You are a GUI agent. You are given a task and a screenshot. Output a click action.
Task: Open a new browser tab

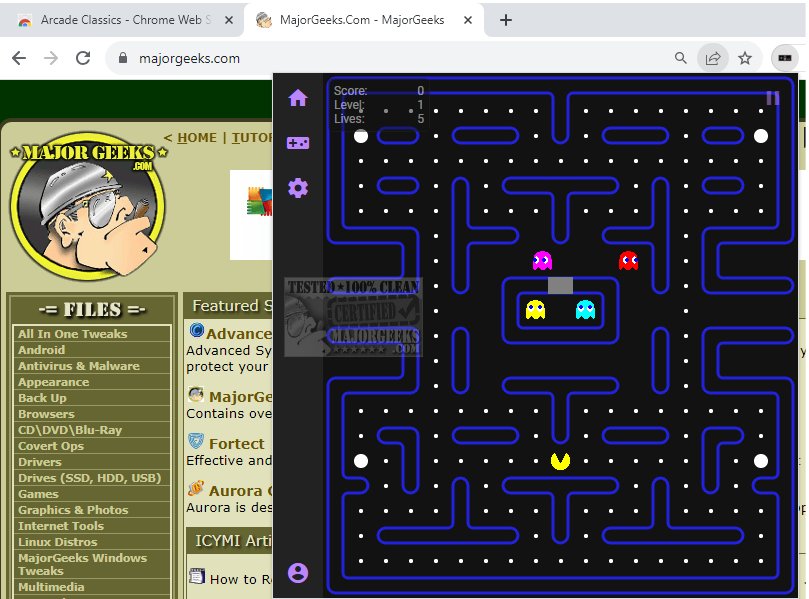click(506, 20)
